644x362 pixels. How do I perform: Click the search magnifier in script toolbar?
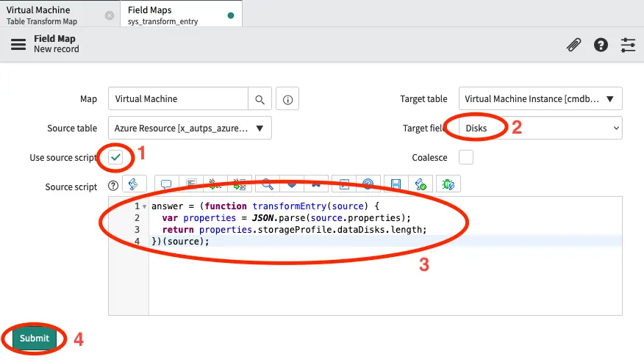[268, 184]
